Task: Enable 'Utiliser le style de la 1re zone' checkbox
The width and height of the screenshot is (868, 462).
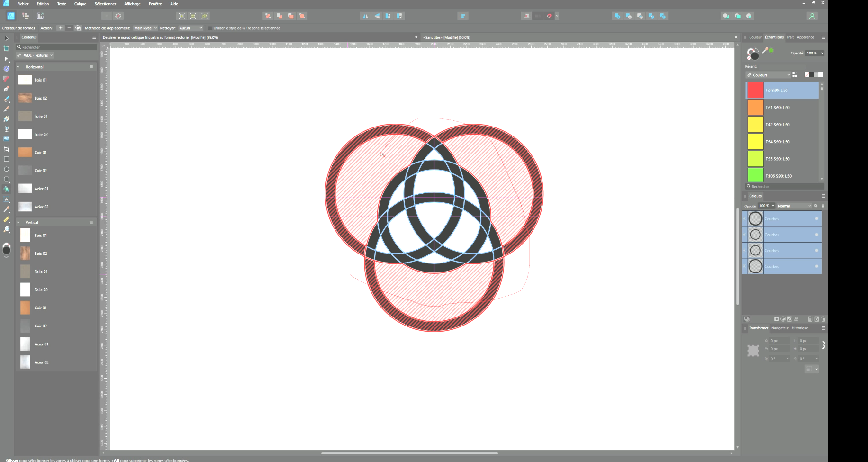Action: point(210,28)
